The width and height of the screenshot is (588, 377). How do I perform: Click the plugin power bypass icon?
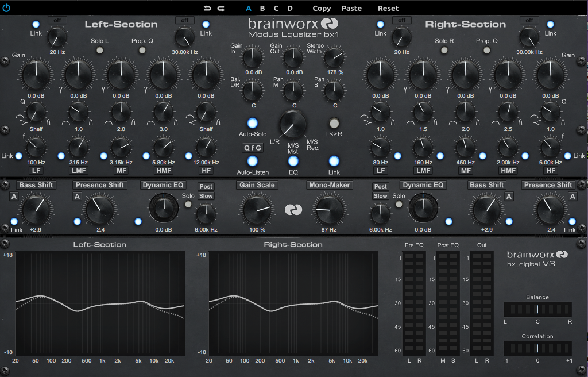[x=6, y=7]
